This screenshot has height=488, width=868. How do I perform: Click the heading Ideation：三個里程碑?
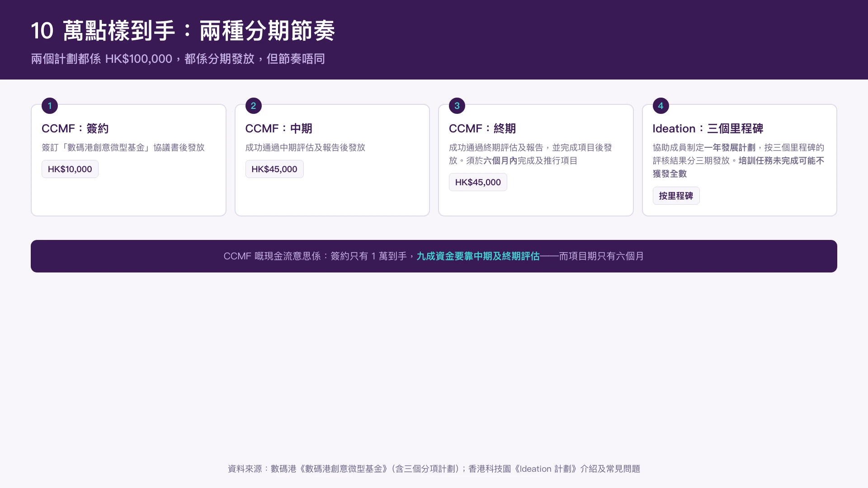click(708, 129)
